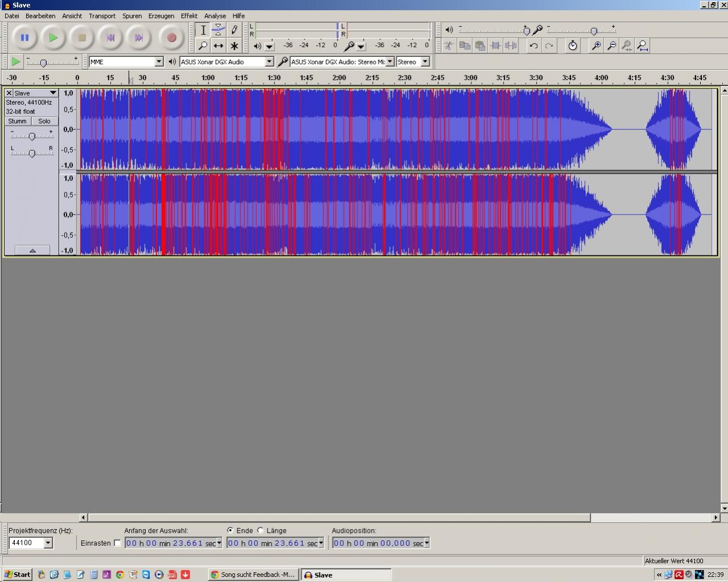Click the Stop playback button
The width and height of the screenshot is (728, 582).
tap(82, 38)
